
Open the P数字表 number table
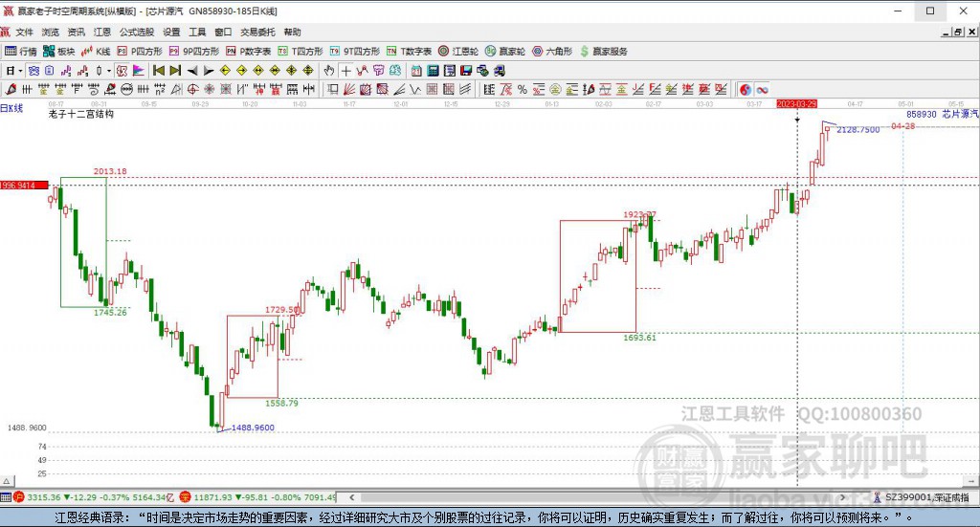248,52
